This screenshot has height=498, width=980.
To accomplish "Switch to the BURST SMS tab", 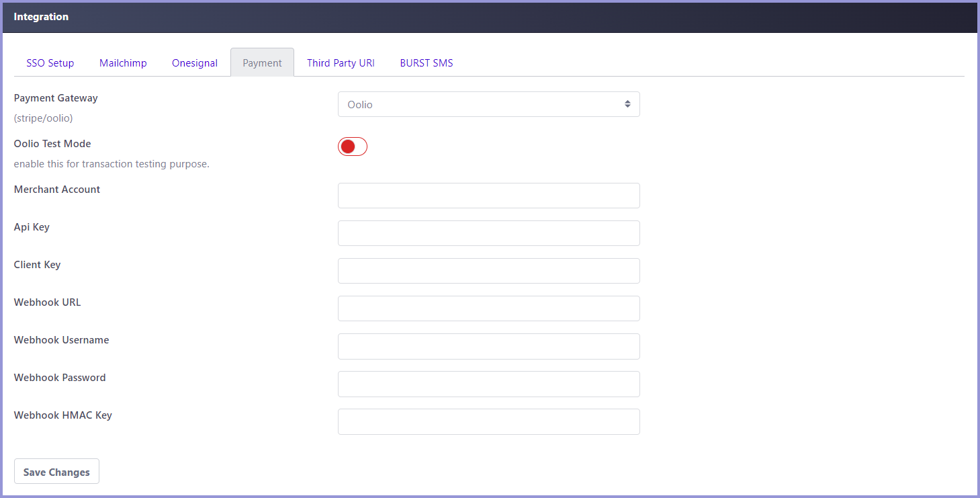I will coord(427,63).
